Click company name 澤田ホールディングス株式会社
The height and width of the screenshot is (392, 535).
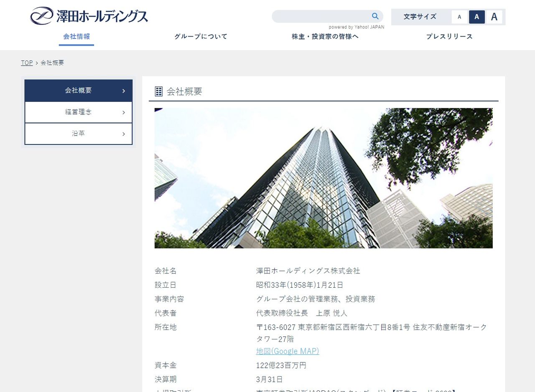(308, 271)
